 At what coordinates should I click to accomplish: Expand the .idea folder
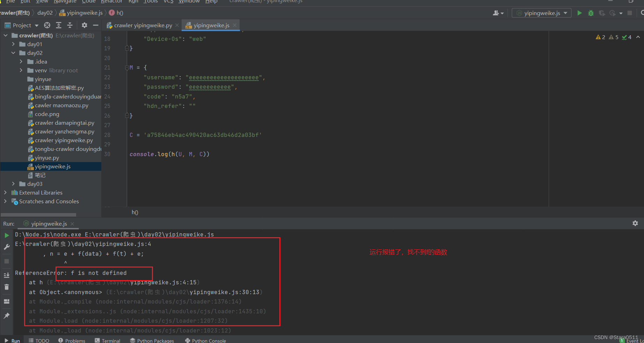[x=21, y=61]
